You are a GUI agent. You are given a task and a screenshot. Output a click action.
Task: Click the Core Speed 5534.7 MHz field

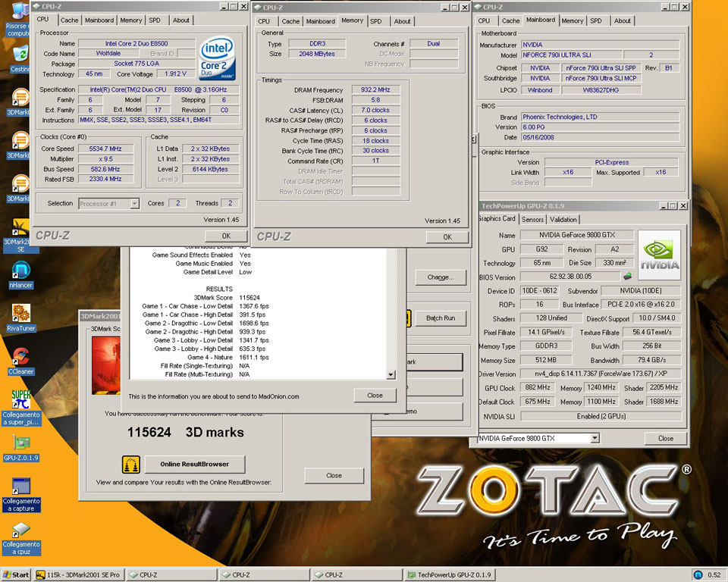click(105, 149)
